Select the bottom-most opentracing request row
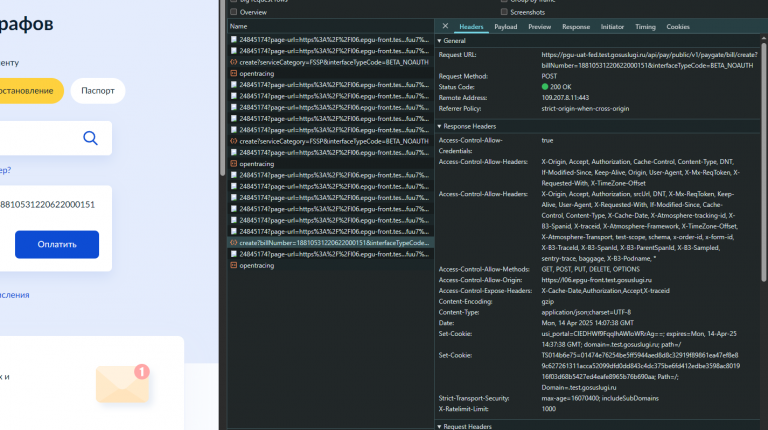 click(x=331, y=265)
